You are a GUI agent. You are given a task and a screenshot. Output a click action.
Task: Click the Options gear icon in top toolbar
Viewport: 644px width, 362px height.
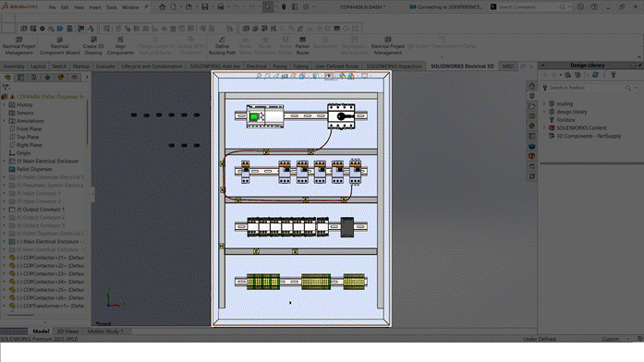306,7
